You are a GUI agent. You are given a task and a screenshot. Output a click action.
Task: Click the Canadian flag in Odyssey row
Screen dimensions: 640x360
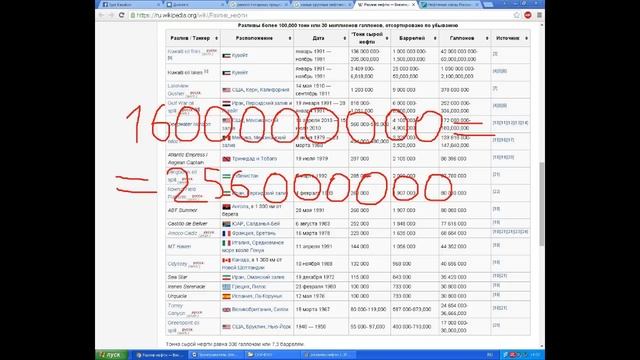tap(227, 260)
